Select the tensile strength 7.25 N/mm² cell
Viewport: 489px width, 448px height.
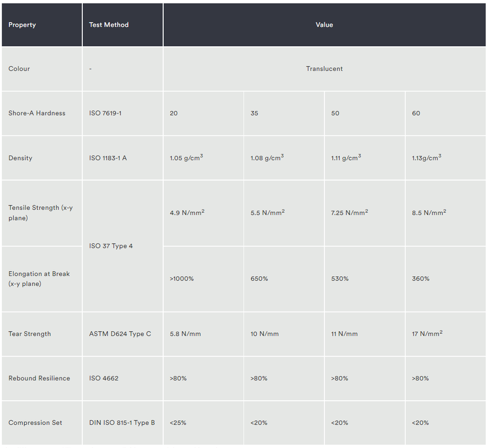pyautogui.click(x=364, y=213)
